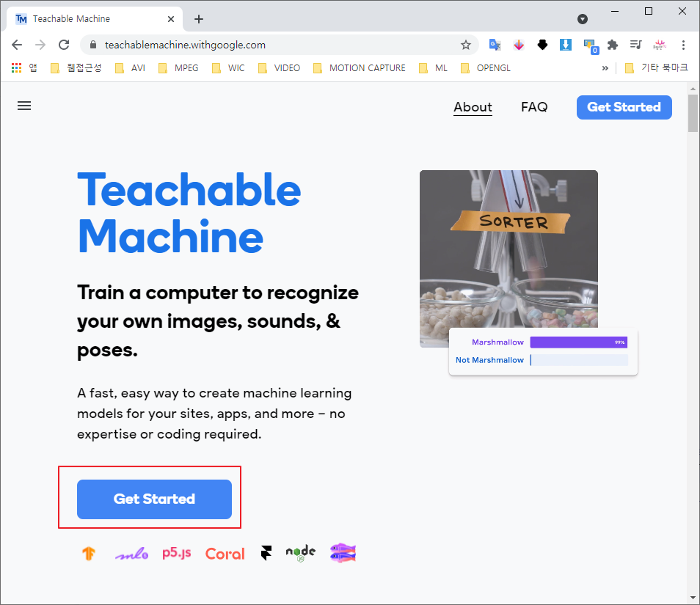Click the SORTER demo video thumbnail
The height and width of the screenshot is (605, 700).
pyautogui.click(x=508, y=258)
